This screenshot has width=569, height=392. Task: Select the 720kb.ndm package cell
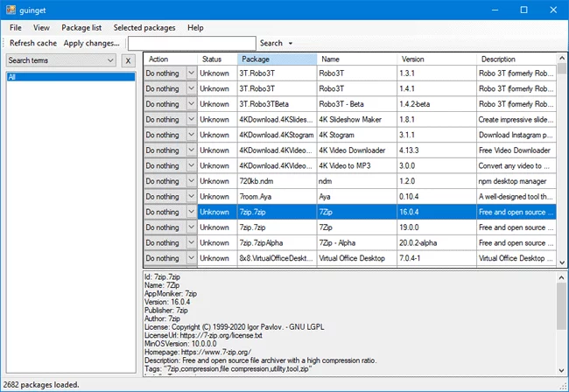click(277, 181)
